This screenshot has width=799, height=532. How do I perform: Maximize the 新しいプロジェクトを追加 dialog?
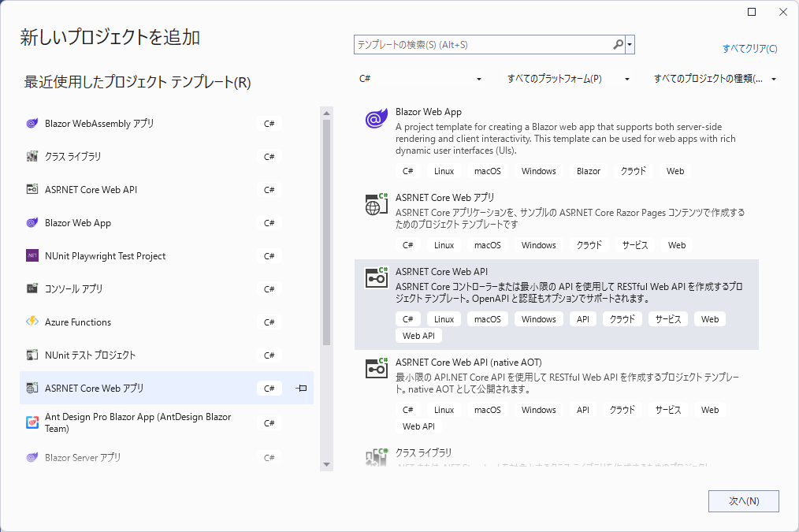[x=752, y=12]
